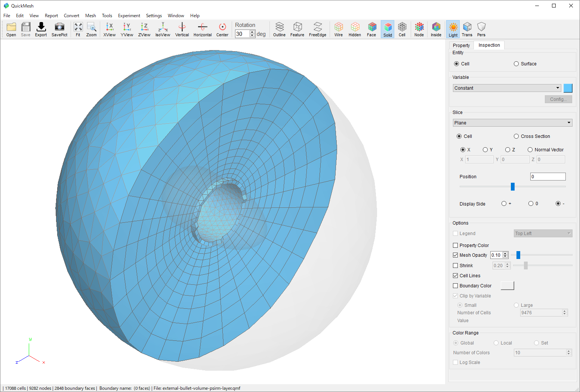The image size is (580, 392).
Task: Select the Center rotation icon
Action: point(222,29)
